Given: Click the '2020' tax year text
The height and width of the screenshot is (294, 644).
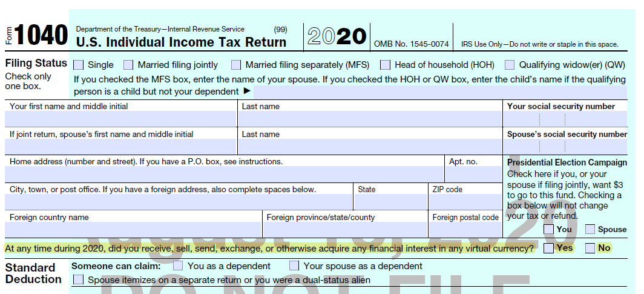Looking at the screenshot, I should click(x=337, y=36).
